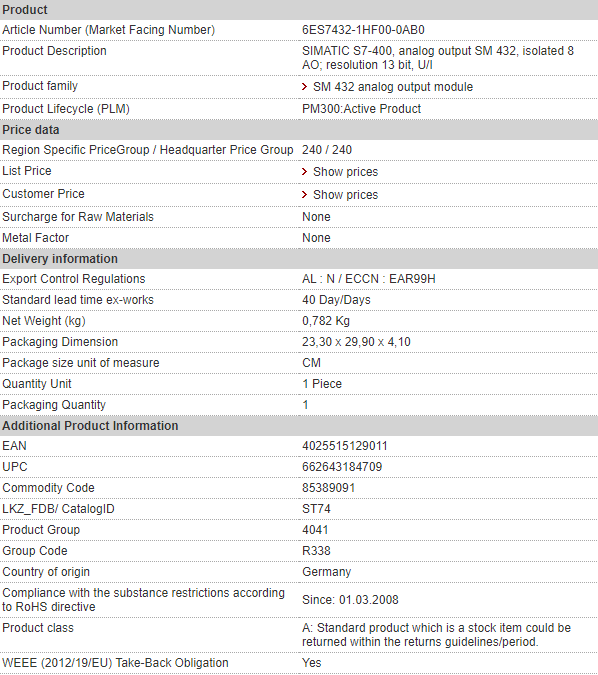Click the RoHS compliance date 01.03.2008
The width and height of the screenshot is (598, 675).
(369, 600)
